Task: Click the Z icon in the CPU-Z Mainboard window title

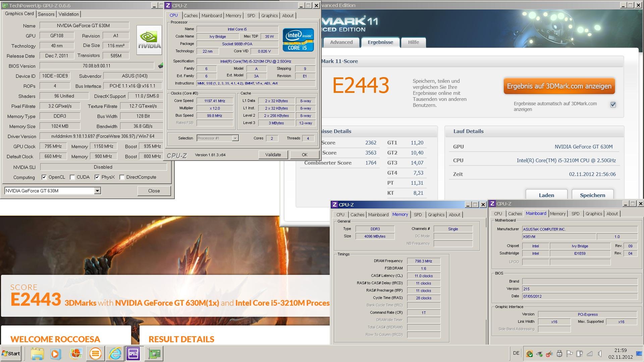Action: [492, 203]
